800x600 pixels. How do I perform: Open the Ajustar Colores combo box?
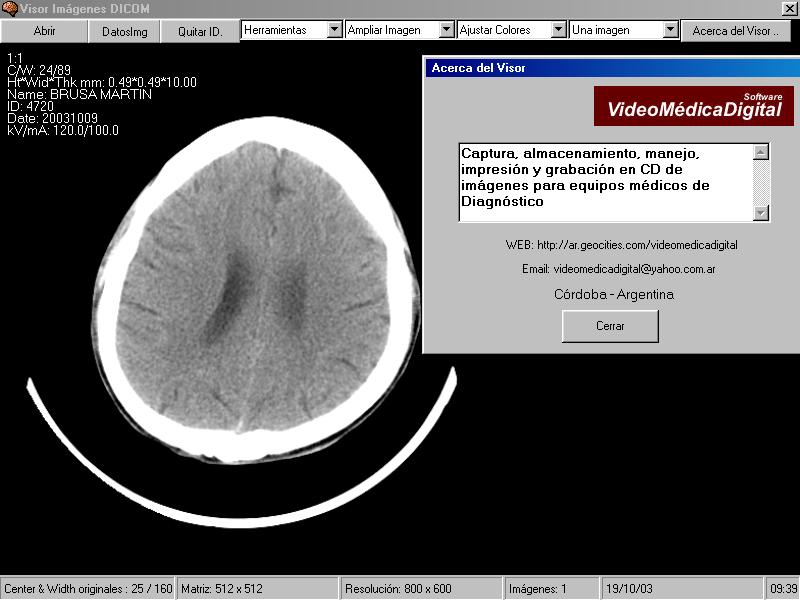(x=558, y=30)
